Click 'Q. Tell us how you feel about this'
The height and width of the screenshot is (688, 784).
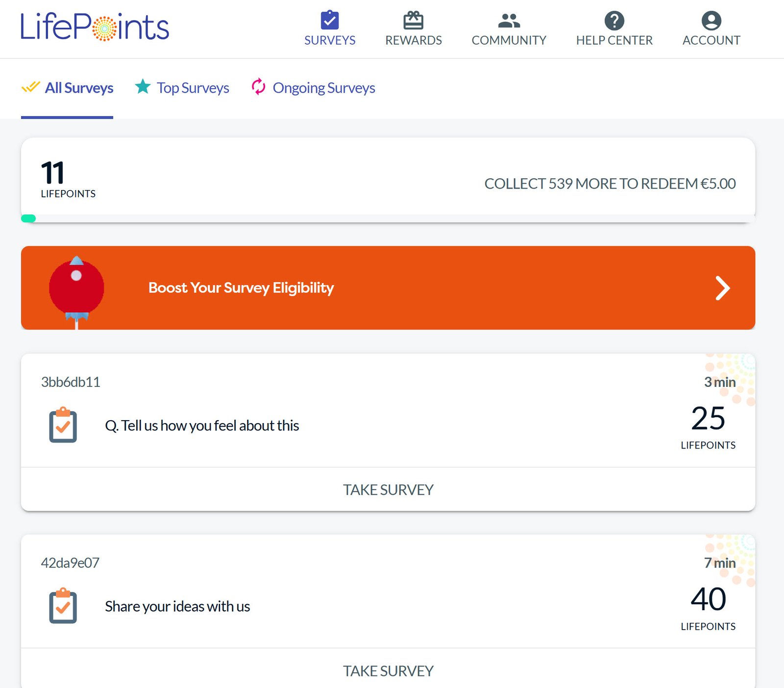click(202, 426)
